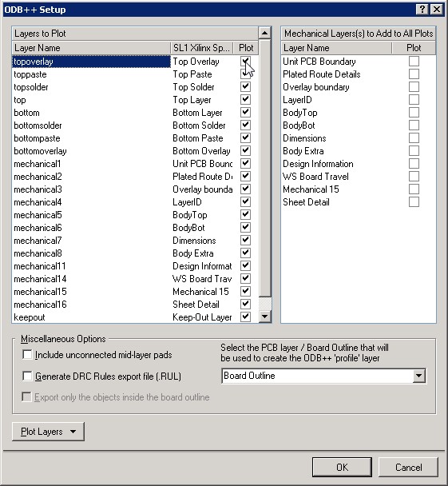Select the topsolder layer name

31,87
